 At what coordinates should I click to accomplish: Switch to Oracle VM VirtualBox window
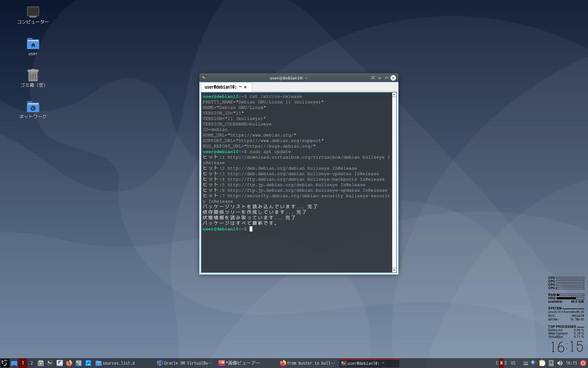185,363
